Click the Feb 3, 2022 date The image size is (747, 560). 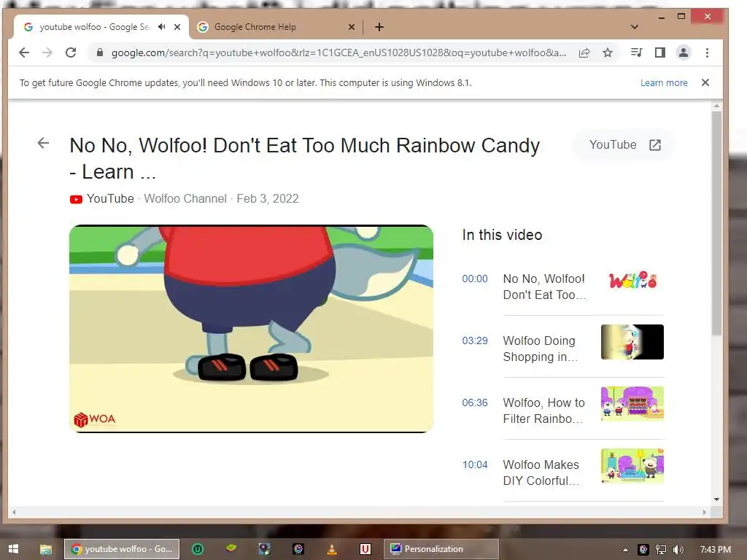(268, 198)
